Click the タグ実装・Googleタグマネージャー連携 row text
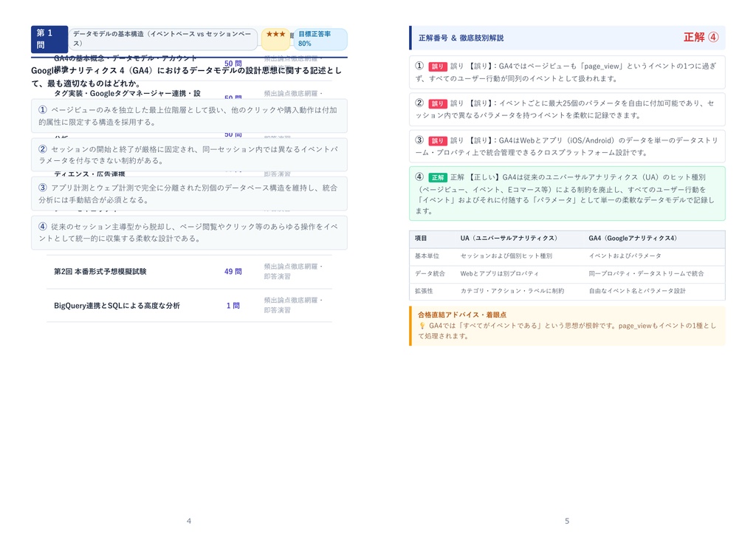 tap(127, 94)
